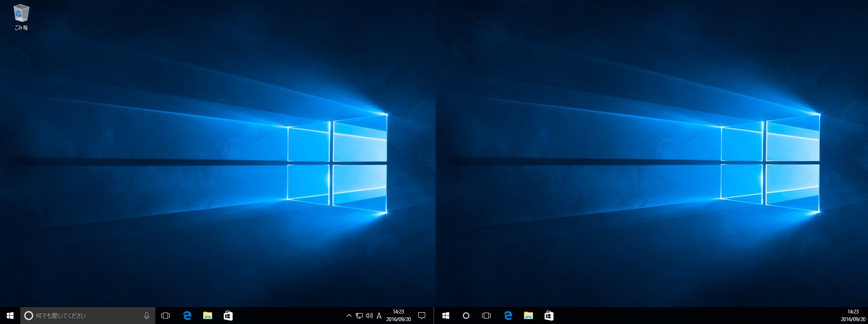
Task: Open Action Center notification icon
Action: 422,316
